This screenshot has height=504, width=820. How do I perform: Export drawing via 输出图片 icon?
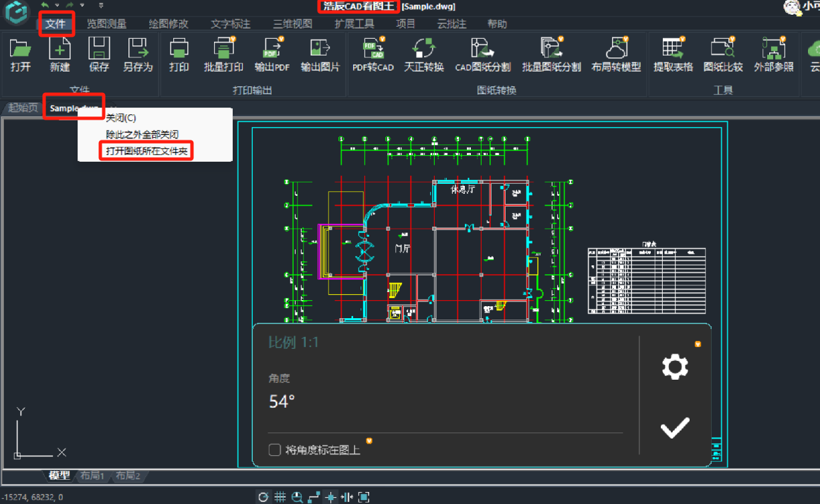point(319,49)
